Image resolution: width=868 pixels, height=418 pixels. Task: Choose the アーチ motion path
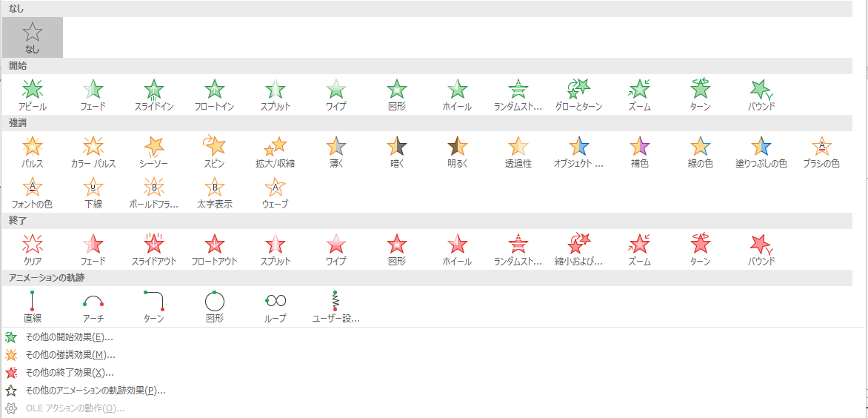(93, 307)
